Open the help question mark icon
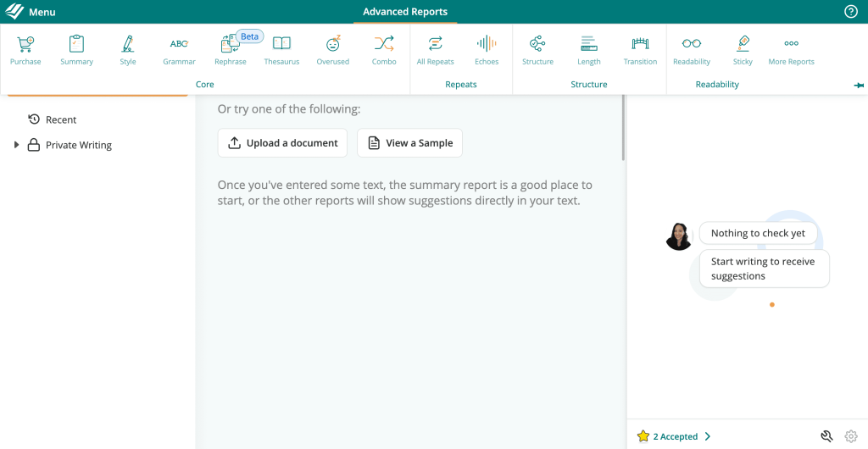 pyautogui.click(x=851, y=12)
